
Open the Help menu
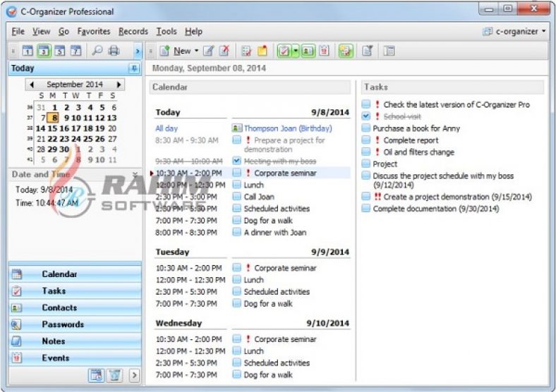[193, 32]
